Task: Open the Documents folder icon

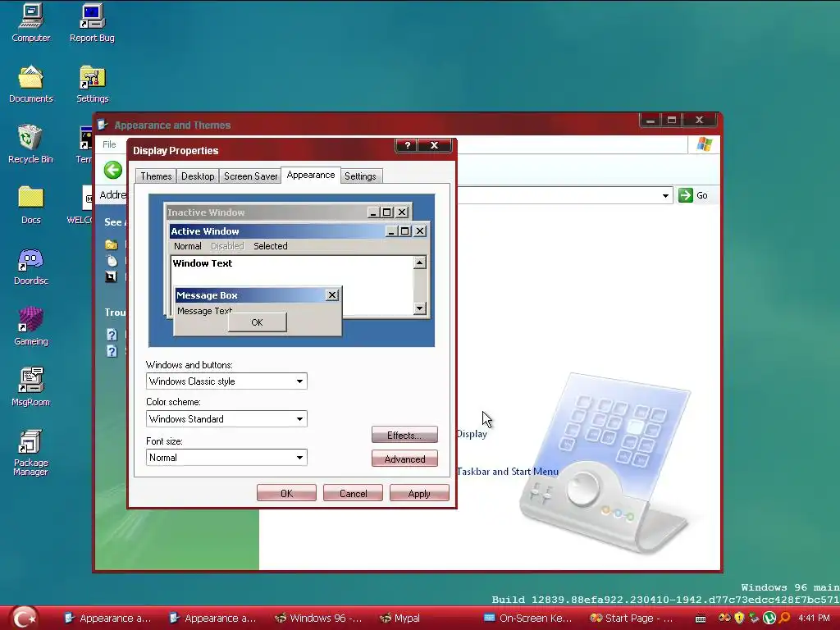Action: click(30, 84)
